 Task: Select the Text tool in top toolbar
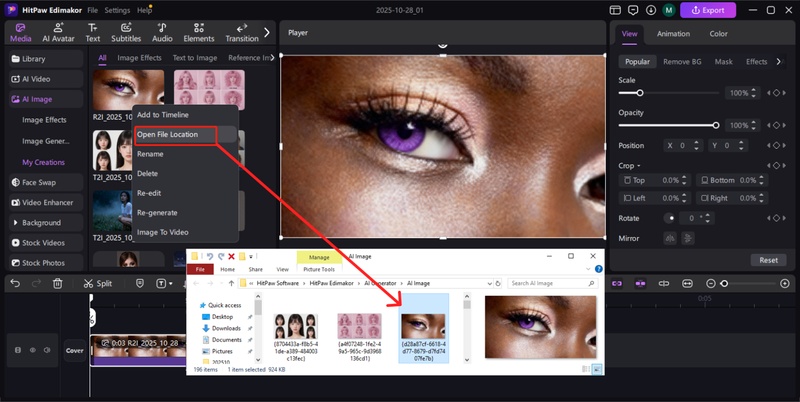point(92,33)
